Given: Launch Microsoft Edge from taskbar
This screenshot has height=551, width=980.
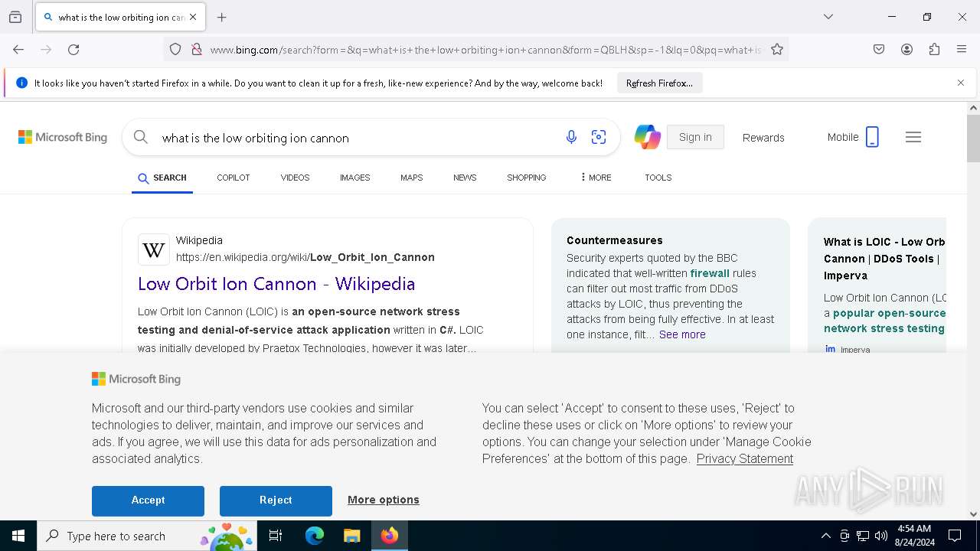Looking at the screenshot, I should [315, 536].
